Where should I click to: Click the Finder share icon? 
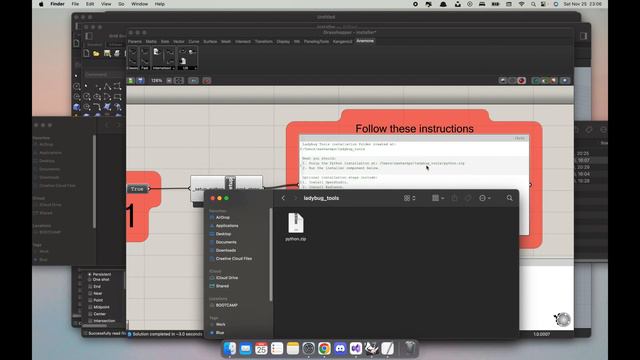point(454,198)
